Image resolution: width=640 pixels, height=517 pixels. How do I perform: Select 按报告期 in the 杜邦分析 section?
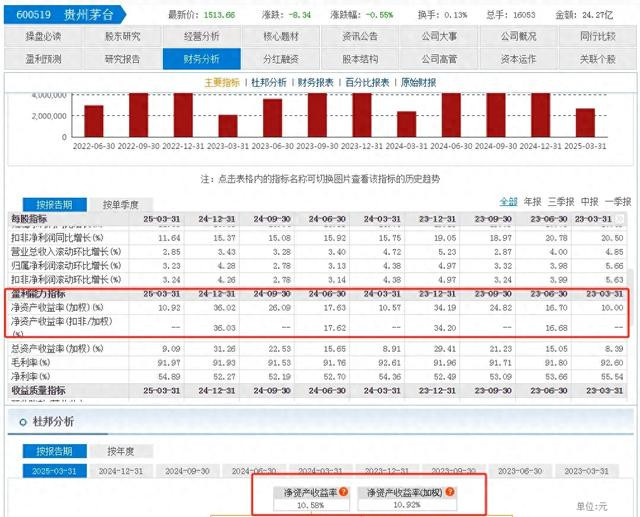[x=55, y=451]
